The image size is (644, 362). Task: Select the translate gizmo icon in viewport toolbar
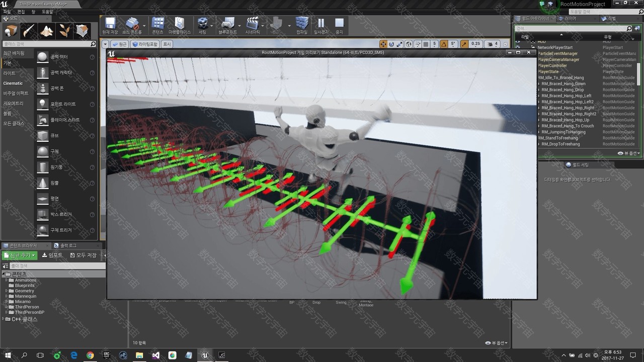[x=383, y=44]
